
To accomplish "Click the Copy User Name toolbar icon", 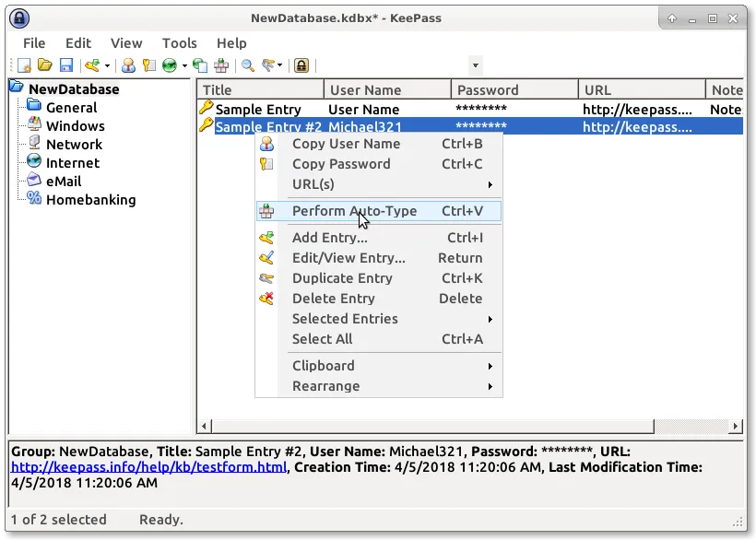I will coord(128,65).
